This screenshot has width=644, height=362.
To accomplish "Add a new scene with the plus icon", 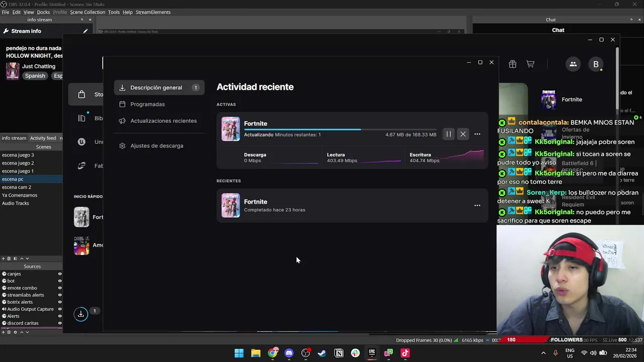I will tap(3, 258).
